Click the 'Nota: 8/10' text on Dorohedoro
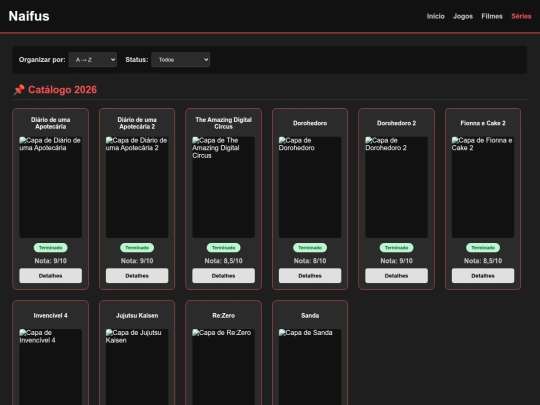The width and height of the screenshot is (540, 405). click(310, 261)
